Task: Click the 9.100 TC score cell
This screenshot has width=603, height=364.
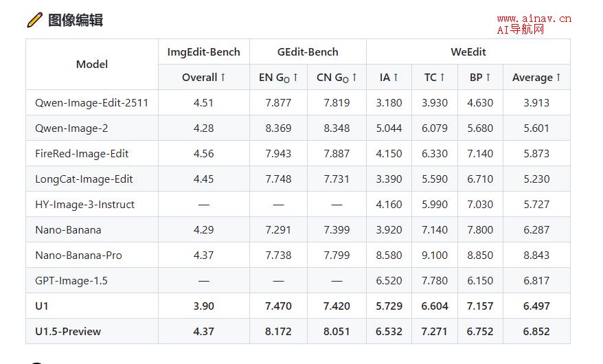Action: point(435,255)
